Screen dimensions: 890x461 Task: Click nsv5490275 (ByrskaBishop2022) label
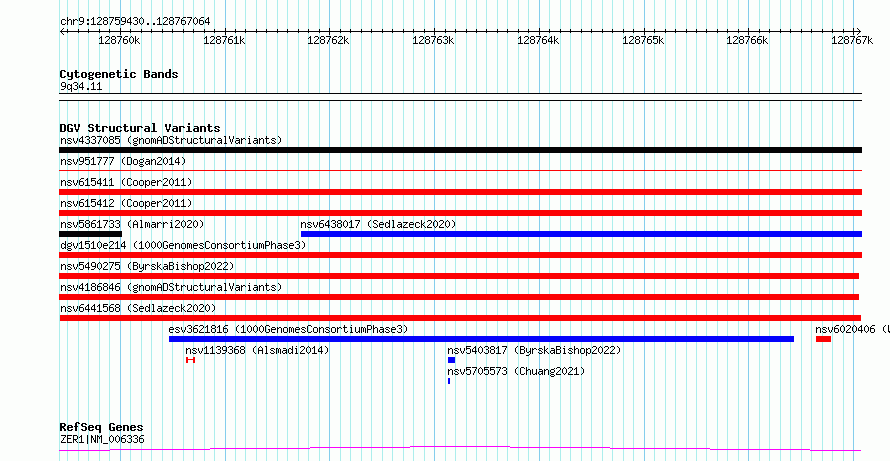coord(147,266)
